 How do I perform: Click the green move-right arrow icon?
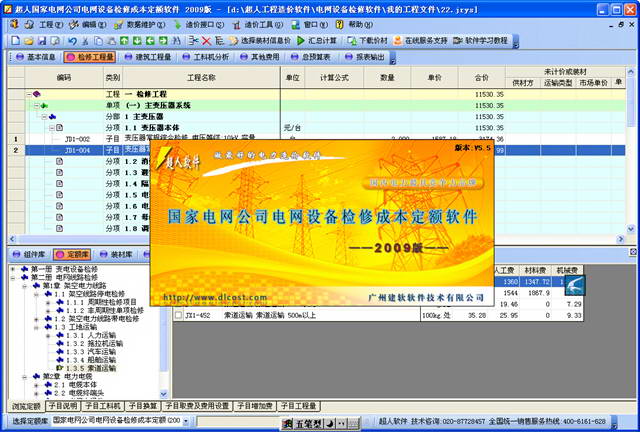(x=163, y=40)
